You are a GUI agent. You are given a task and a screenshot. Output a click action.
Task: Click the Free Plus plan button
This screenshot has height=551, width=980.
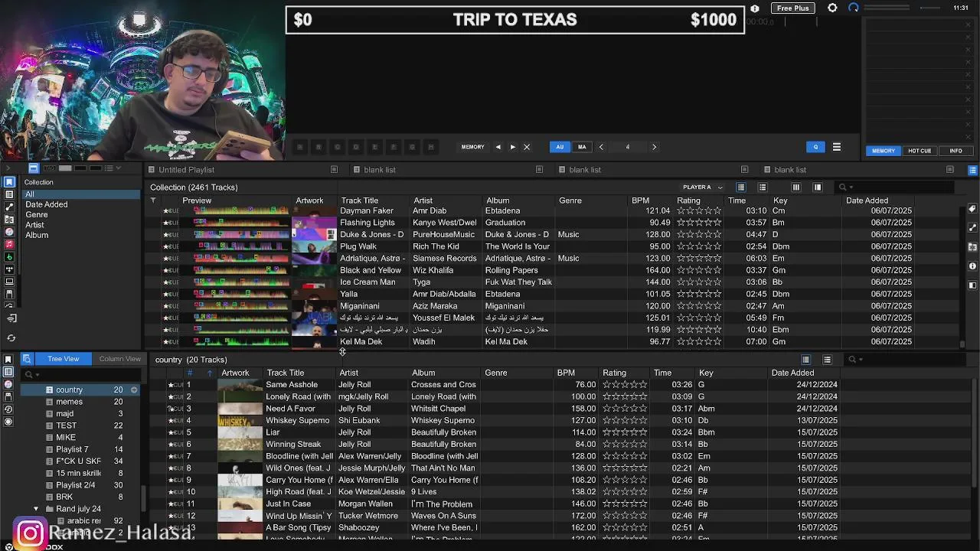point(792,8)
